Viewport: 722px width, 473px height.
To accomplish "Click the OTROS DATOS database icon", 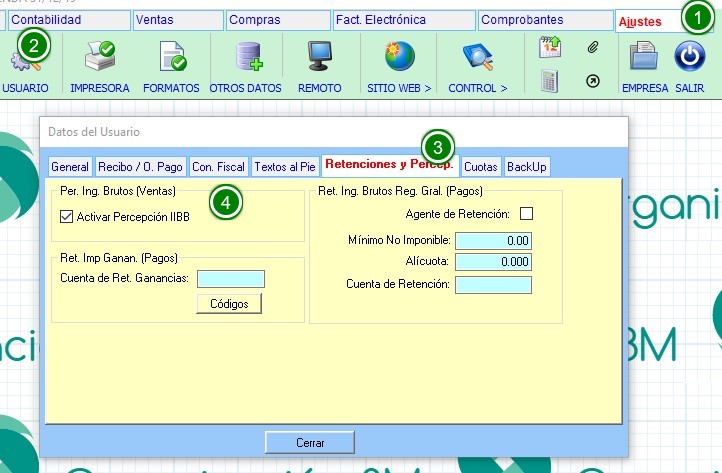I will (x=249, y=56).
